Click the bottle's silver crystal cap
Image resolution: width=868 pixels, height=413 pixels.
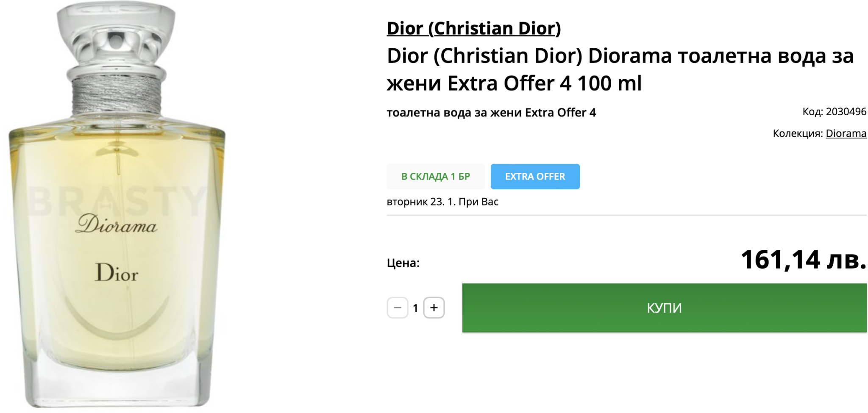coord(116,36)
